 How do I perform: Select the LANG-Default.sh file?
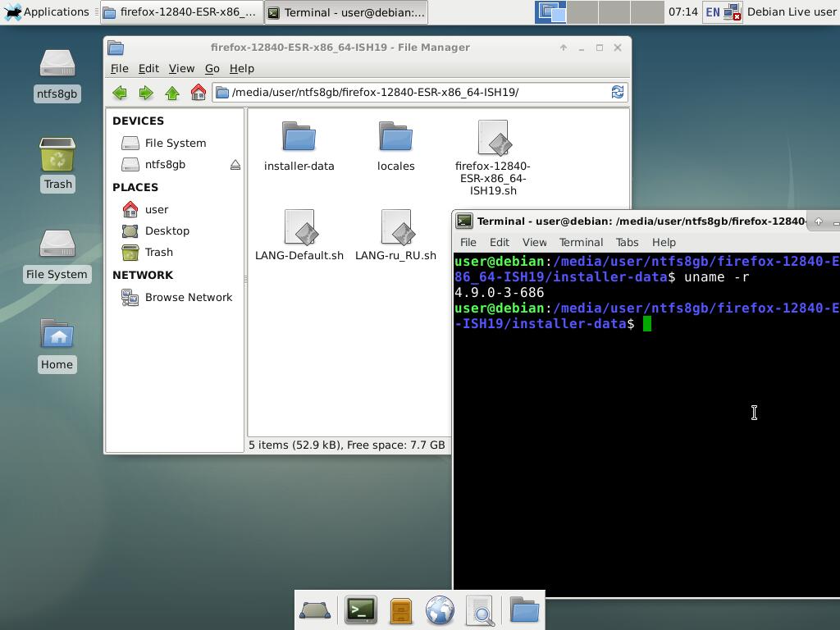[x=299, y=235]
